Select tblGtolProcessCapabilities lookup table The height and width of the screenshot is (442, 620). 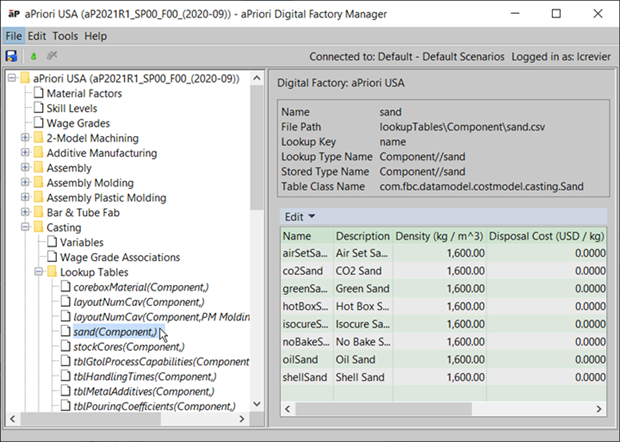161,362
